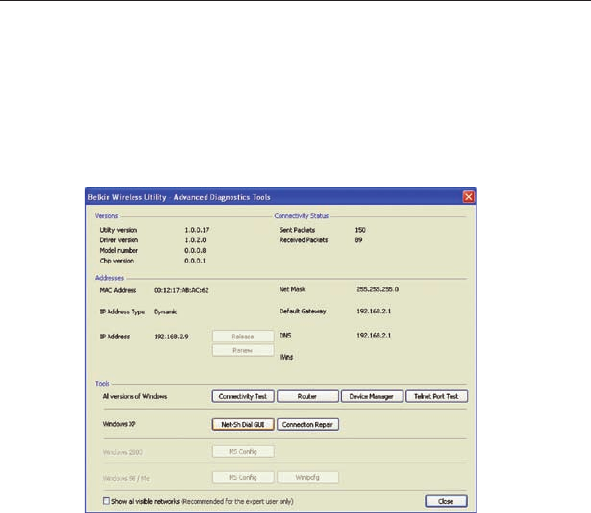Select the Driver version value 1.0.2.0
This screenshot has height=513, width=591.
[x=195, y=240]
